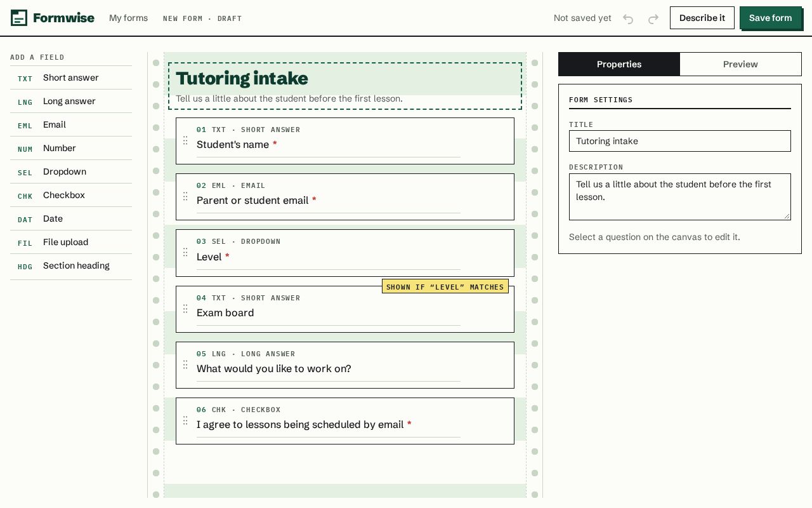Select the lessons scheduled by email question
The height and width of the screenshot is (508, 812).
click(345, 421)
